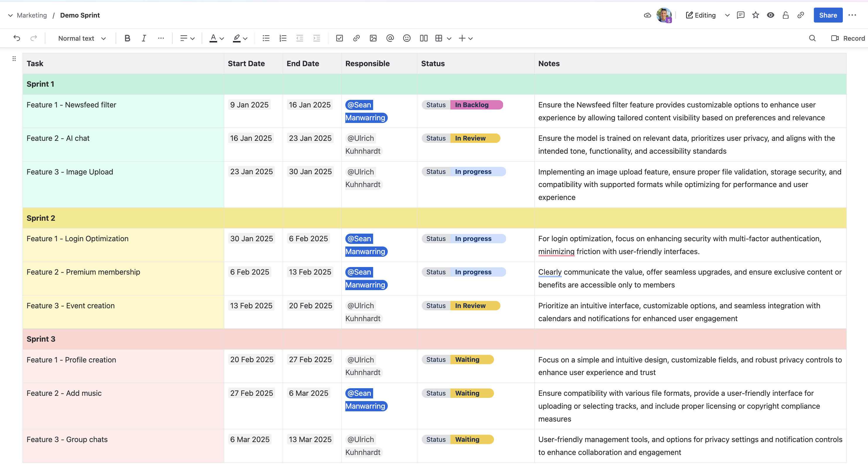Image resolution: width=868 pixels, height=469 pixels.
Task: Click the table drag handle
Action: pos(14,59)
